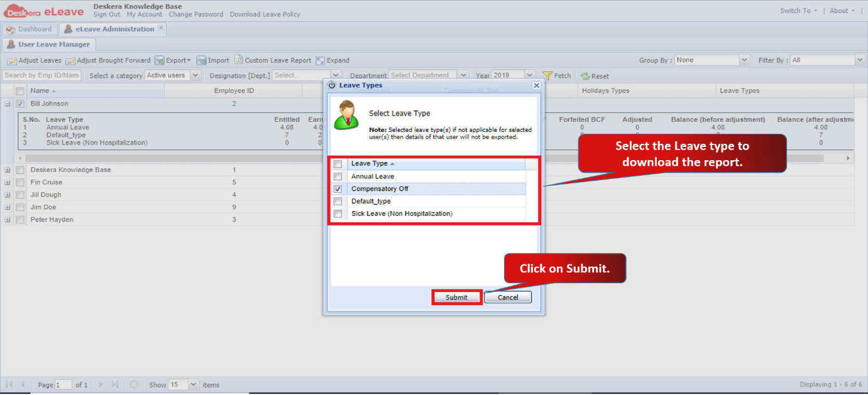Open the Designation [Dept.] dropdown
Screen dimensions: 868x395
pos(336,75)
